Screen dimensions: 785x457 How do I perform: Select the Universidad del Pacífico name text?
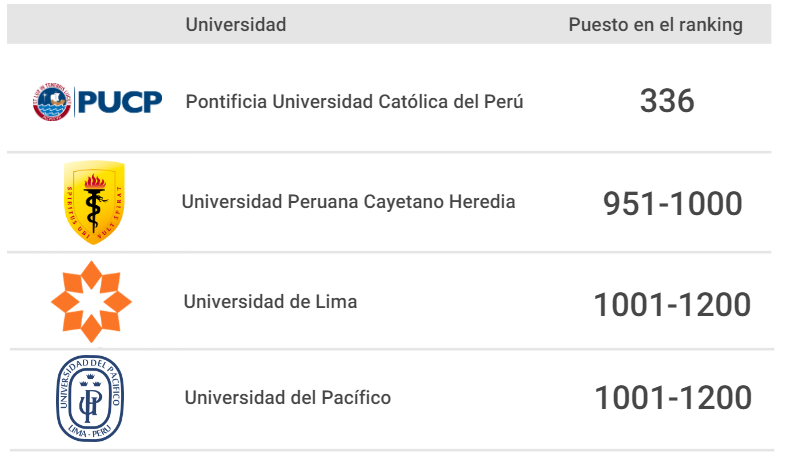tap(288, 398)
